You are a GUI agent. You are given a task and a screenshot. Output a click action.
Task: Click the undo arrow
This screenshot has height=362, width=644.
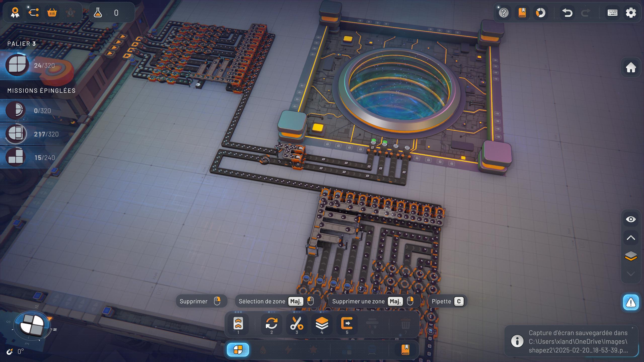(x=567, y=13)
